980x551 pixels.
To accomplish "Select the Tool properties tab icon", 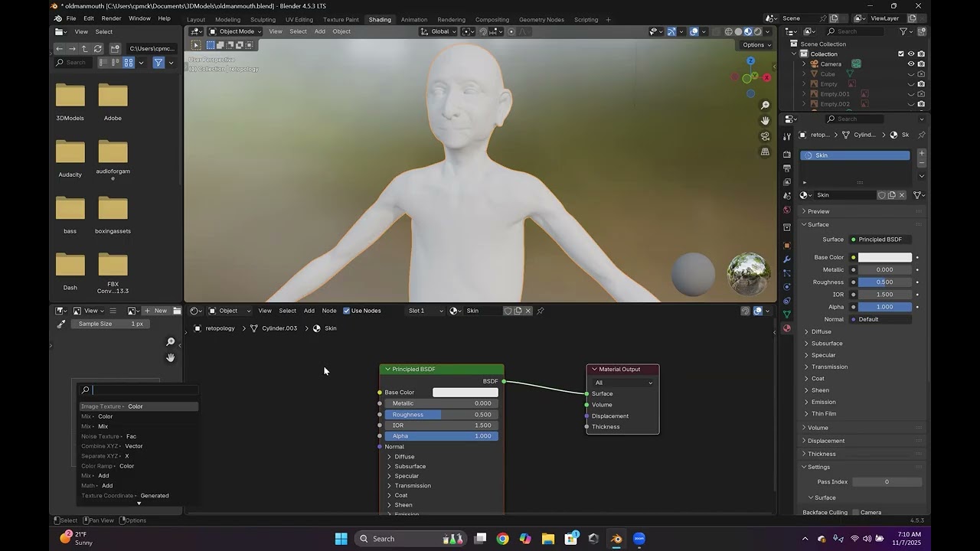I will pyautogui.click(x=787, y=136).
